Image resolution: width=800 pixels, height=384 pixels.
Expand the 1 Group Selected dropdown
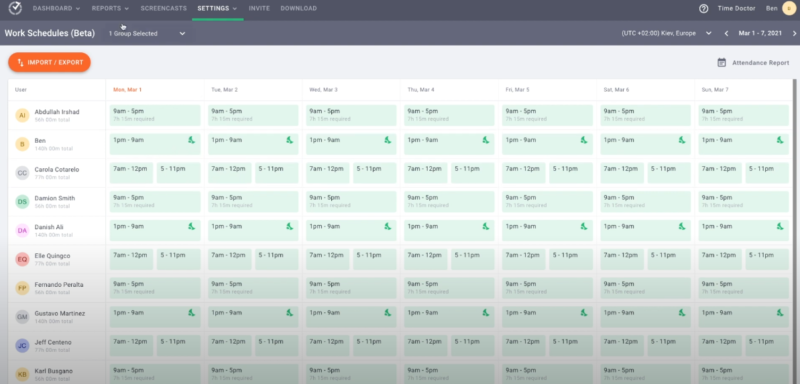[x=147, y=34]
